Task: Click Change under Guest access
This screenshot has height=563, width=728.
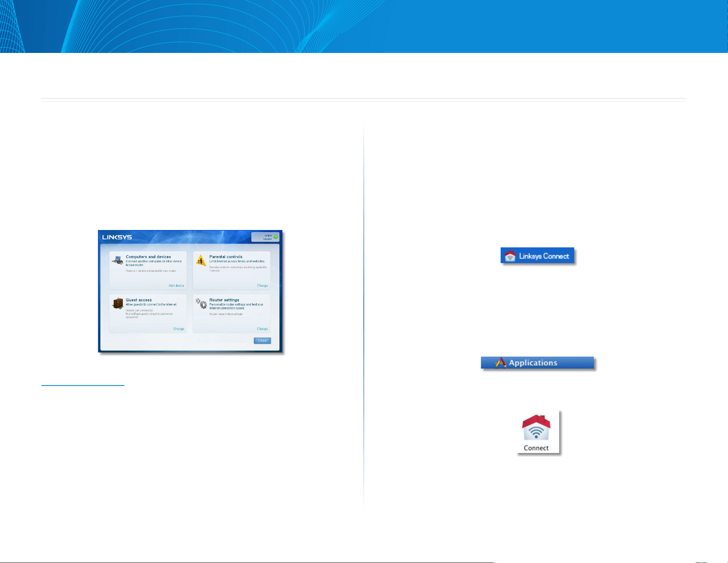Action: 179,329
